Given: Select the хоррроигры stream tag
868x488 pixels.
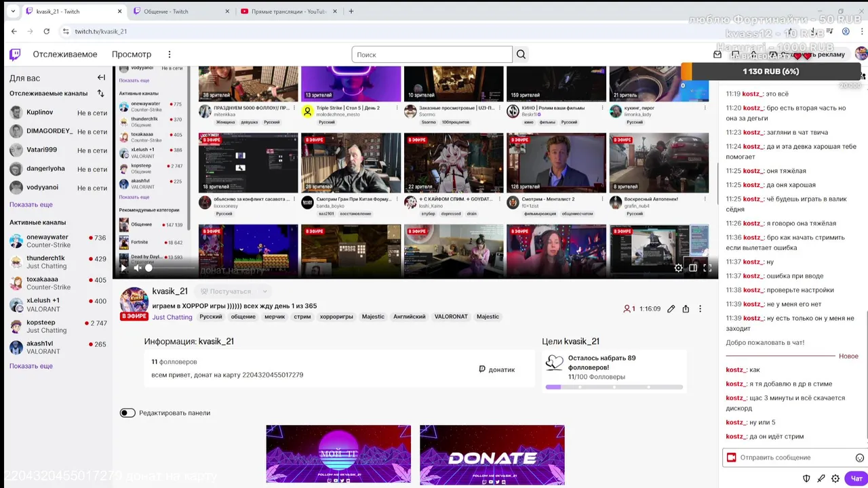Looking at the screenshot, I should pyautogui.click(x=336, y=317).
